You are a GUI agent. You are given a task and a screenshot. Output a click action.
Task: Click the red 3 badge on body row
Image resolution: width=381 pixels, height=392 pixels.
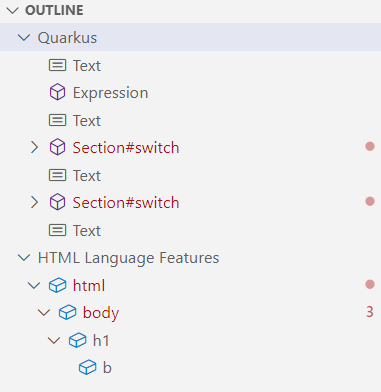point(370,312)
